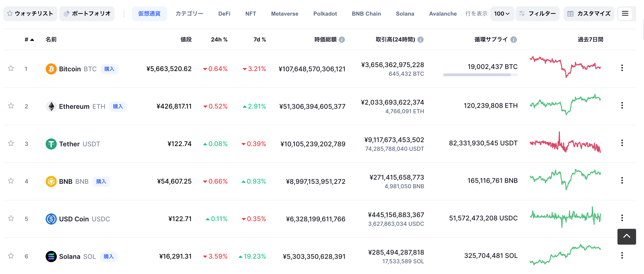This screenshot has height=274, width=644.
Task: Open the three-dot menu for Ethereum row
Action: 622,105
